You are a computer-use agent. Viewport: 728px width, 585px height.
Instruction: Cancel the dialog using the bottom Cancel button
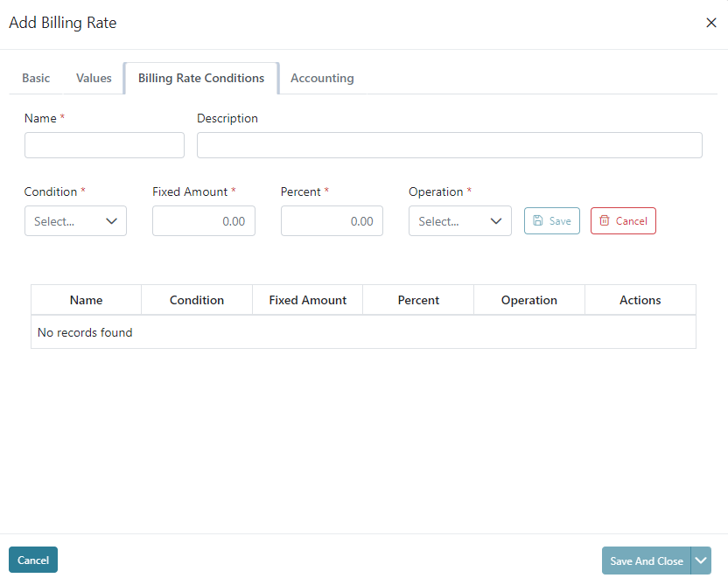click(x=33, y=560)
